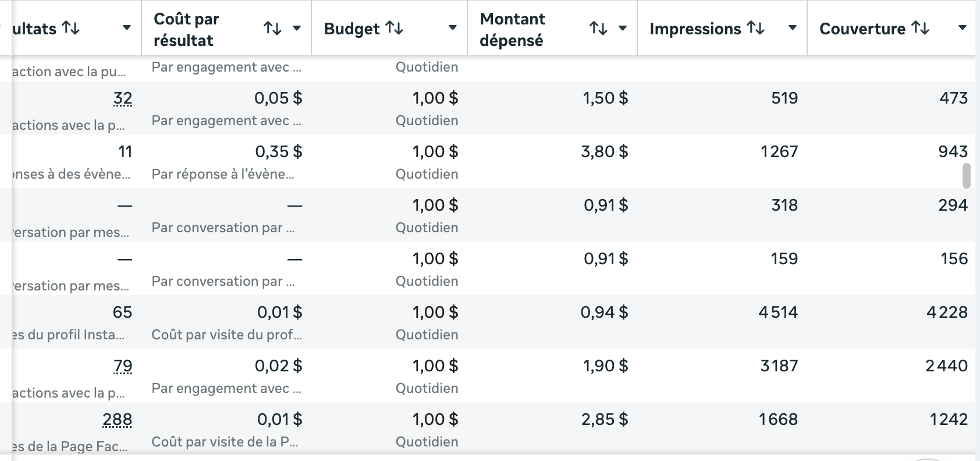Click the sort arrows for Coût par résultat

[272, 28]
